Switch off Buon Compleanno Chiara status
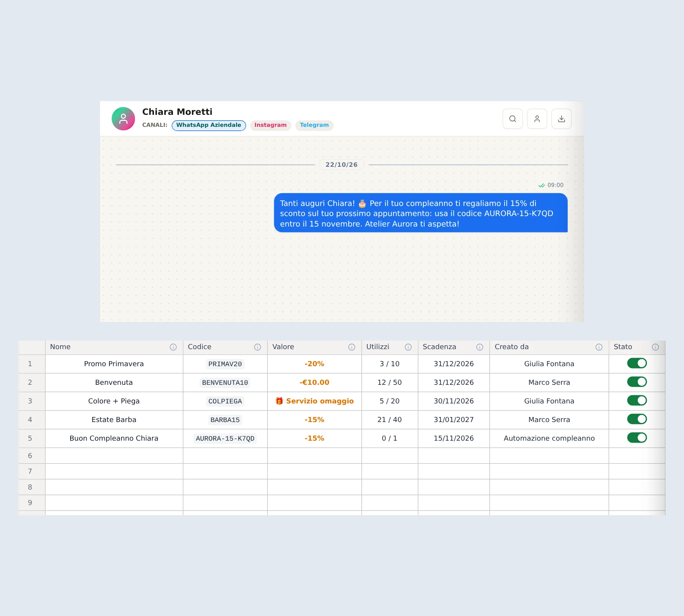This screenshot has width=684, height=616. tap(637, 438)
